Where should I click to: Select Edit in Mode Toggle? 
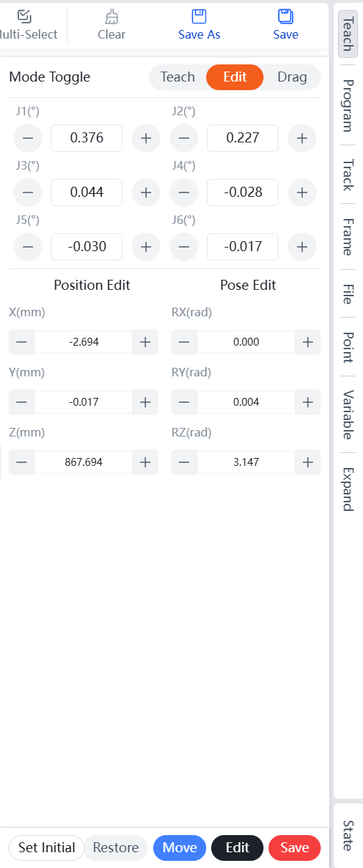coord(235,77)
